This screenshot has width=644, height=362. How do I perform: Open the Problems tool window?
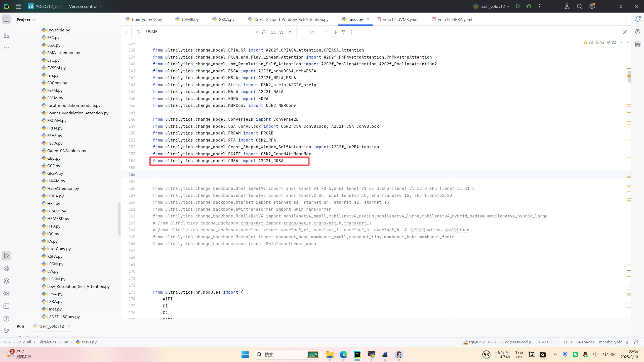pyautogui.click(x=6, y=319)
